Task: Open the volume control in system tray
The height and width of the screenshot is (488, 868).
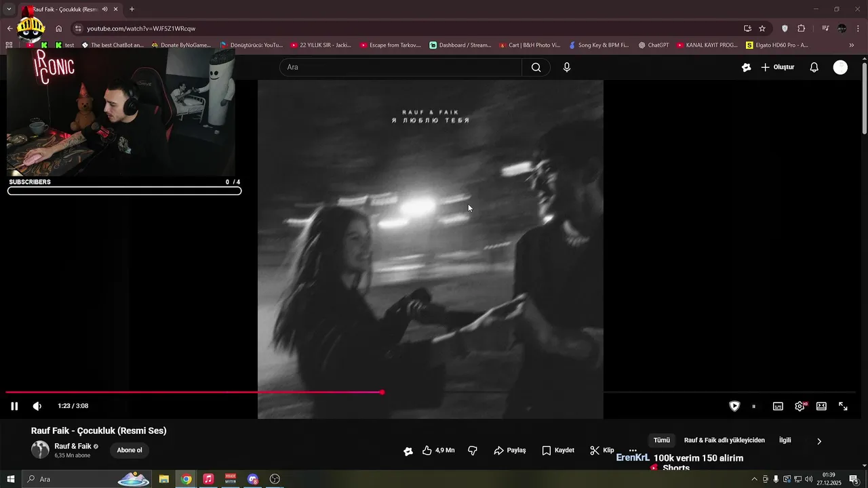Action: pos(808,479)
